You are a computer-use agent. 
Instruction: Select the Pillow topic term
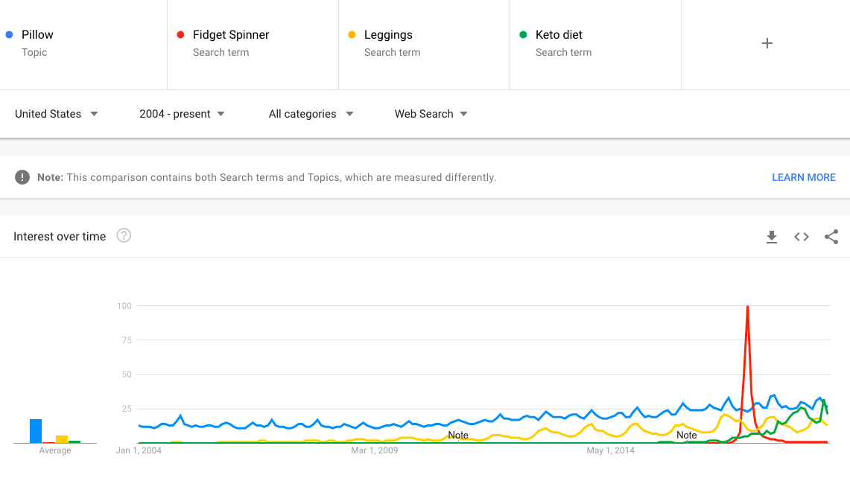(x=37, y=35)
